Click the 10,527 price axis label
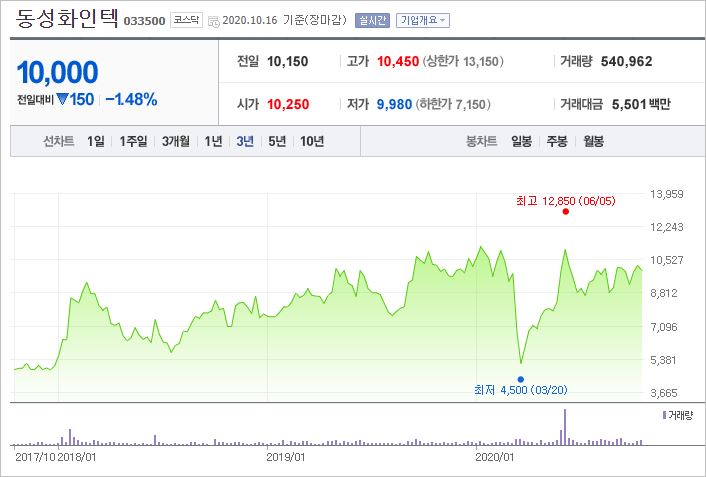 tap(667, 260)
